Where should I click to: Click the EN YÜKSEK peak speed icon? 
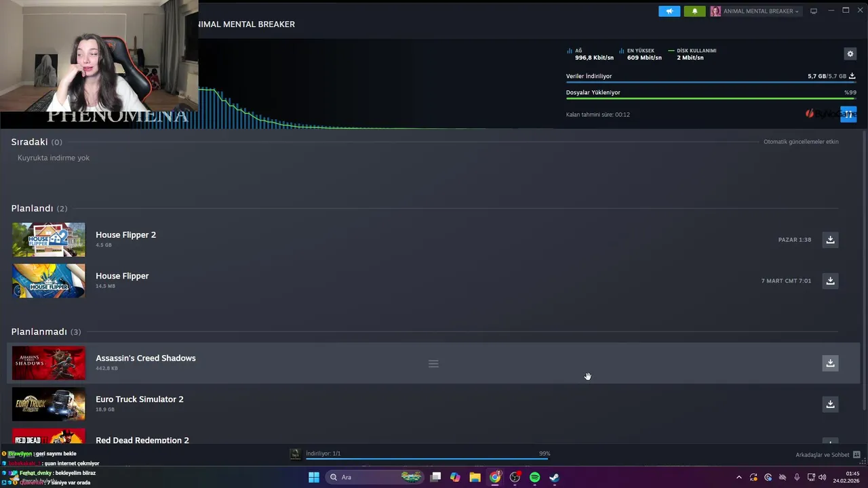tap(621, 51)
